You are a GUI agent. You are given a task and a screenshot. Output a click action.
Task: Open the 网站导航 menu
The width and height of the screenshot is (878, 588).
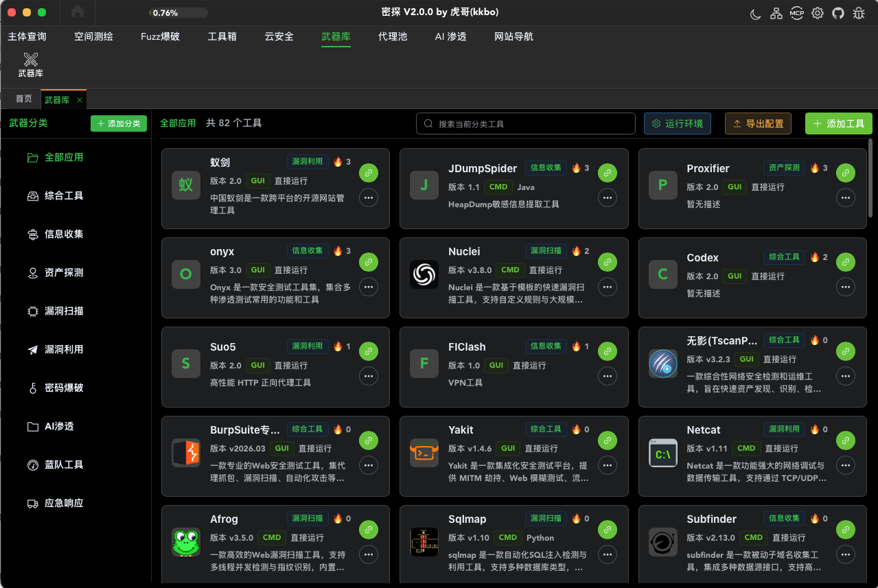click(513, 36)
